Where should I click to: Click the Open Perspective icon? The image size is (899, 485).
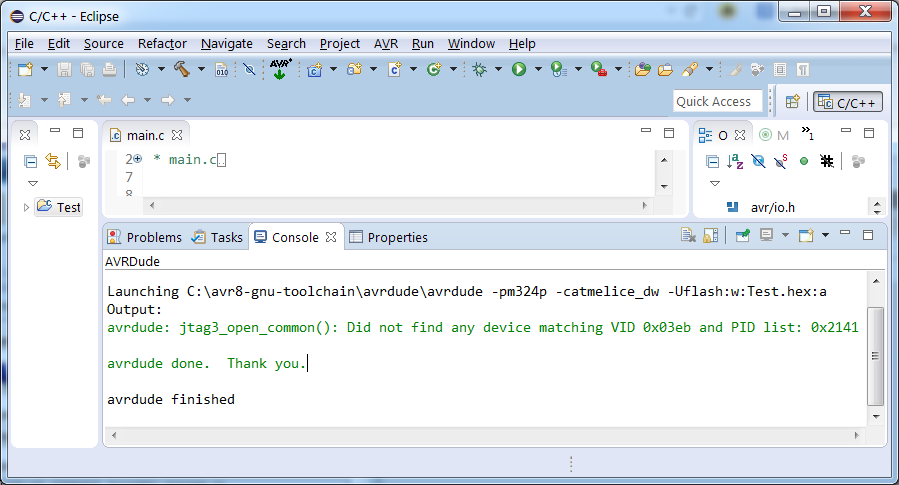point(792,101)
